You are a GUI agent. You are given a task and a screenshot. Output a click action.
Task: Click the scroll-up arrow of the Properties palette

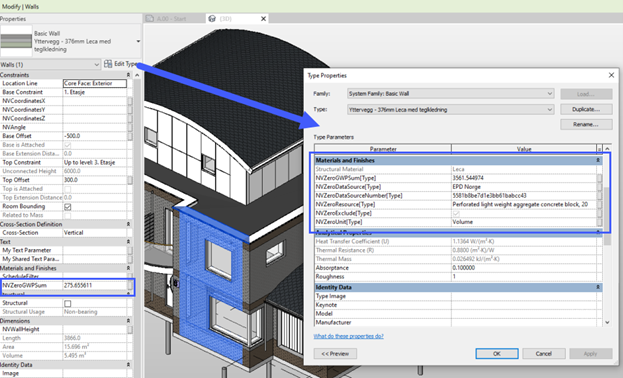coord(137,75)
